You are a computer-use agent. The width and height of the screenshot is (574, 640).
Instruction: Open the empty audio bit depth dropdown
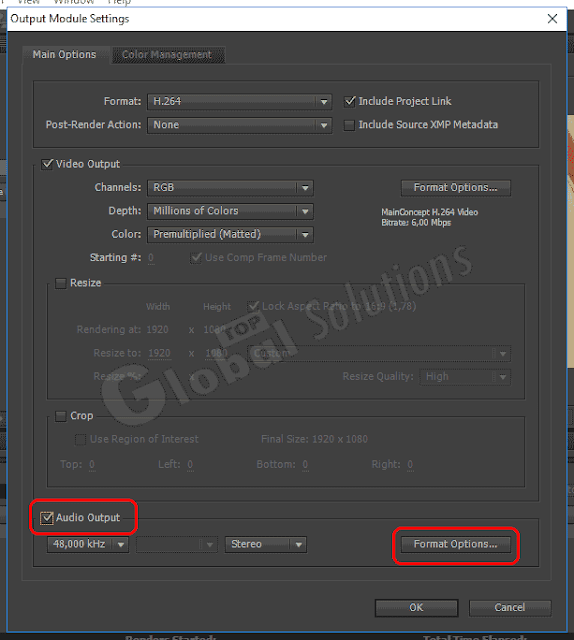(176, 544)
